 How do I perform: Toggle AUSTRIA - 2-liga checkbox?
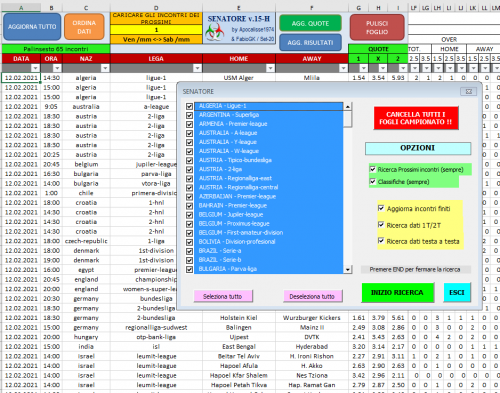pos(189,170)
